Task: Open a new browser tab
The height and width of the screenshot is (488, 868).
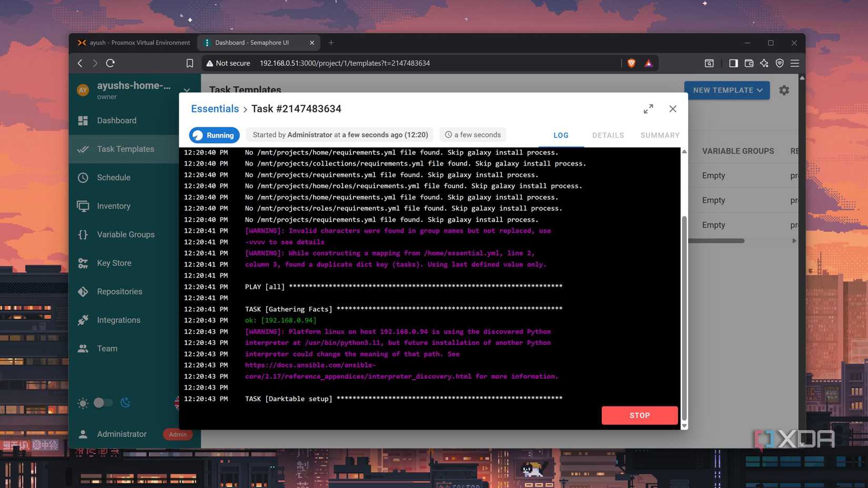Action: pyautogui.click(x=331, y=43)
